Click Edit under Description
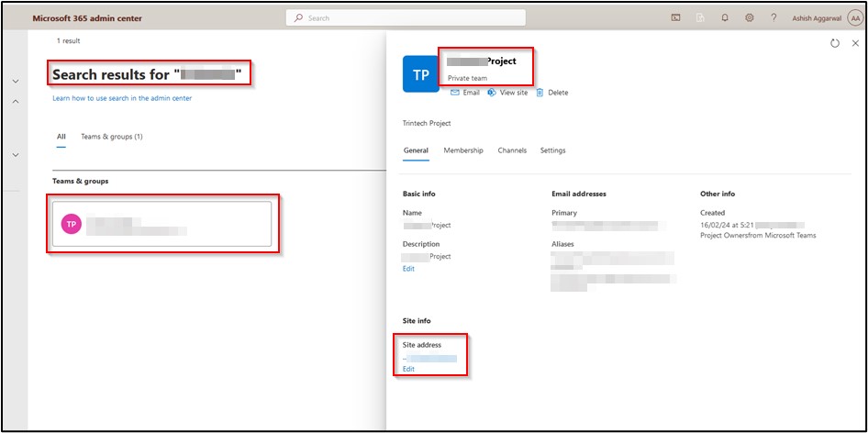This screenshot has height=433, width=868. [408, 269]
